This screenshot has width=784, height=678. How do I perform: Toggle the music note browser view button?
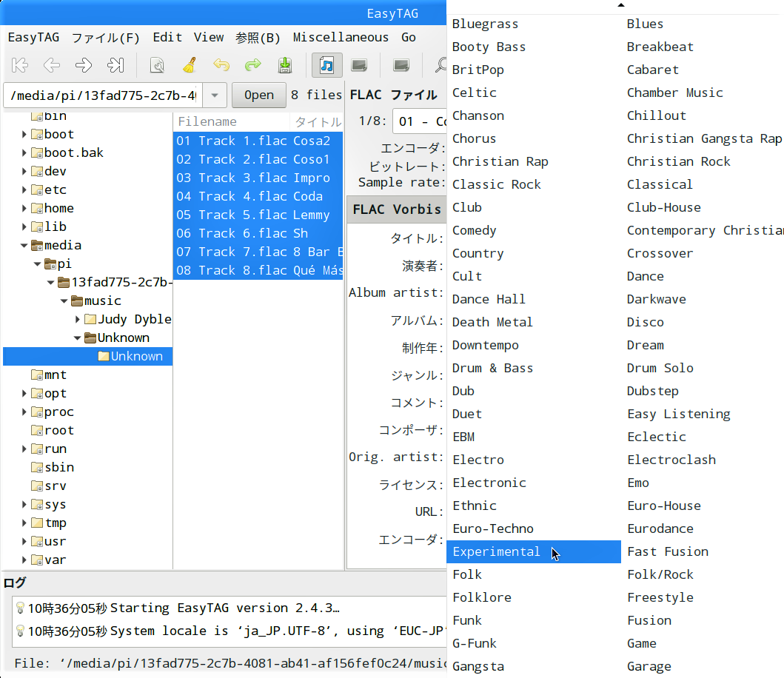(327, 65)
